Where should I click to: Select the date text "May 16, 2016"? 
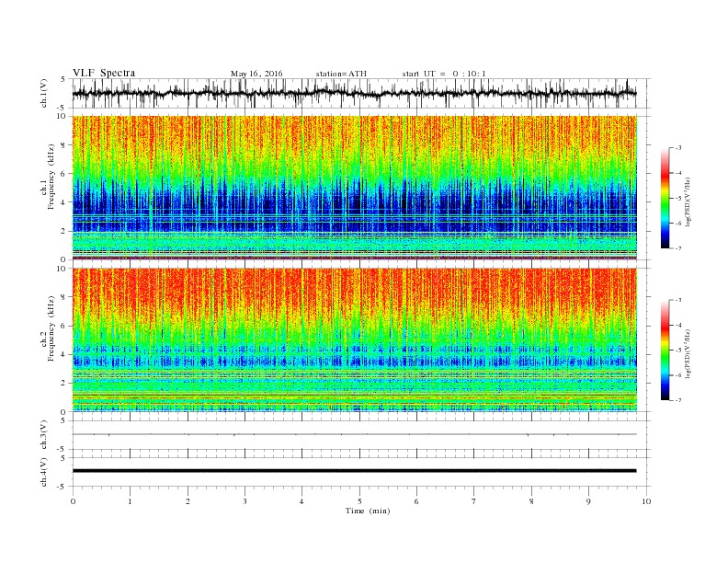256,74
